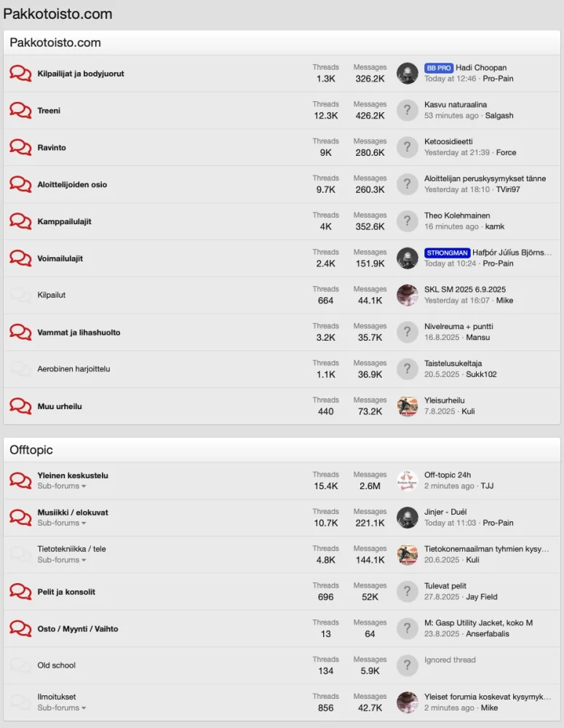Click the forum icon beside Kilpailijat ja bodyjuorut
Screen dimensions: 564x728
pyautogui.click(x=20, y=73)
